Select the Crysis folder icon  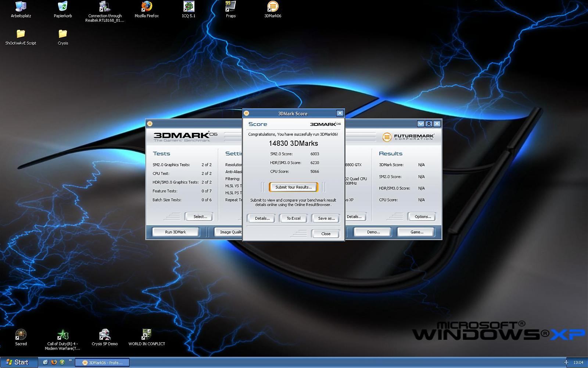pos(63,34)
